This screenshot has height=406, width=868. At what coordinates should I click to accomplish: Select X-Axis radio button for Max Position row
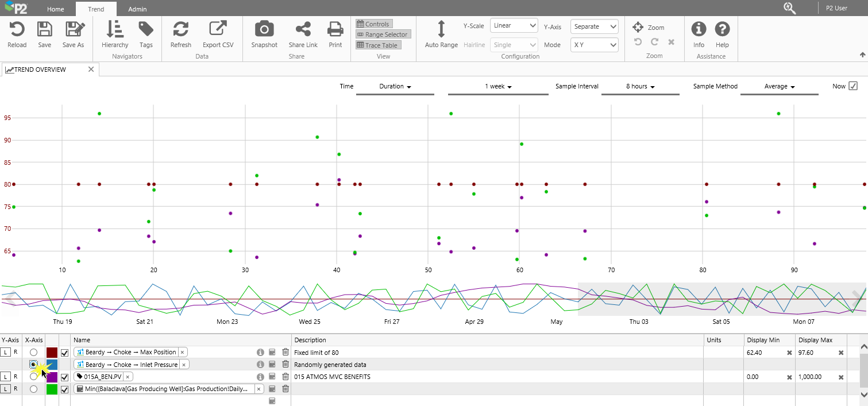[34, 352]
